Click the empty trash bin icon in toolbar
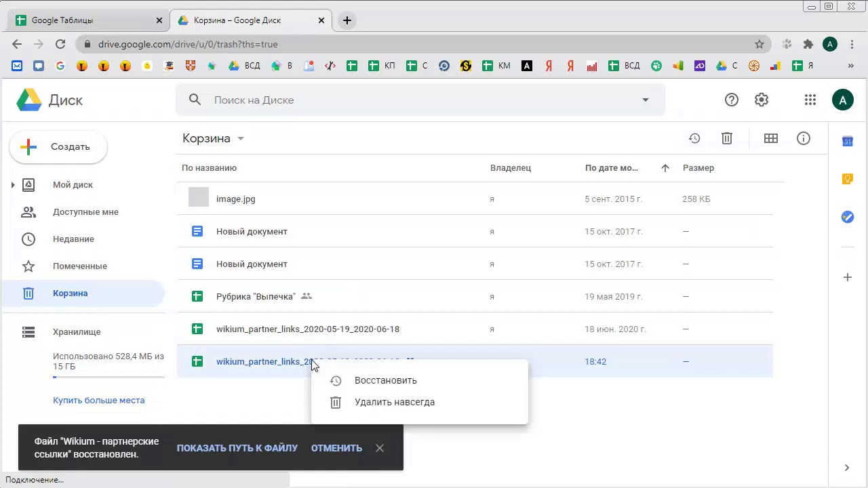 pyautogui.click(x=727, y=138)
